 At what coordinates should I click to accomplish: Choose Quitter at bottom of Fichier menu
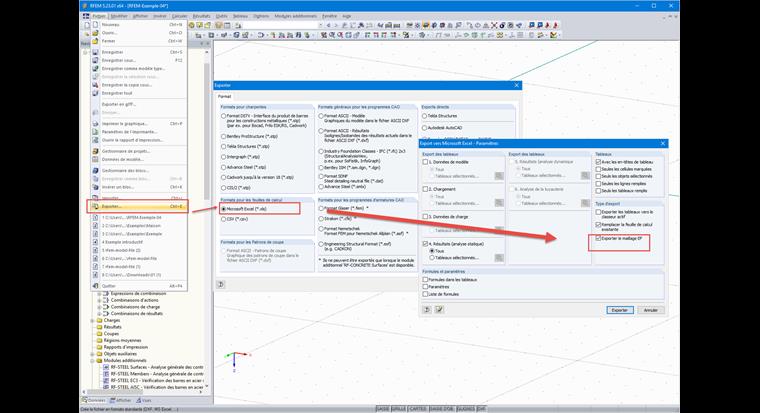(138, 286)
